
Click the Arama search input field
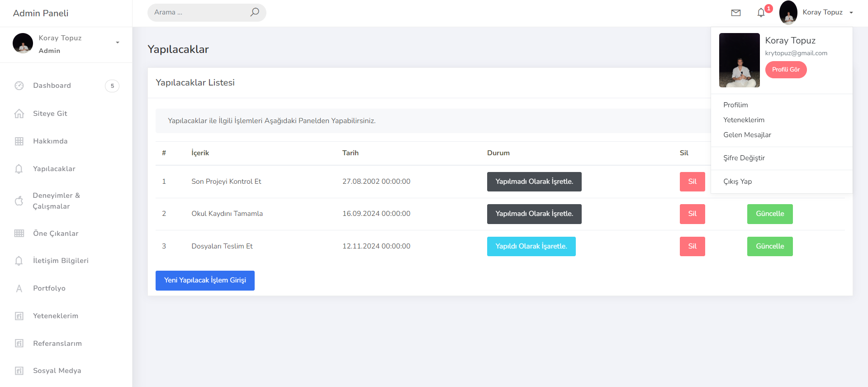(199, 12)
